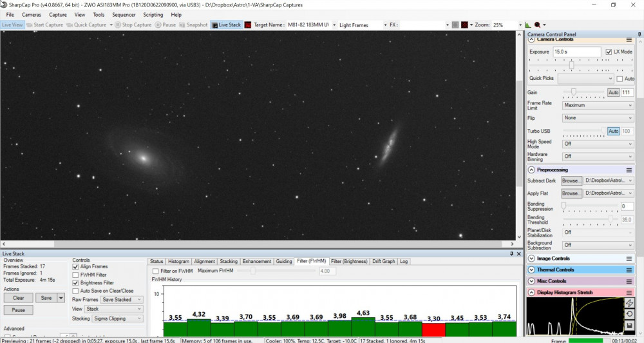644x343 pixels.
Task: Toggle the Gain Auto button
Action: (x=613, y=93)
